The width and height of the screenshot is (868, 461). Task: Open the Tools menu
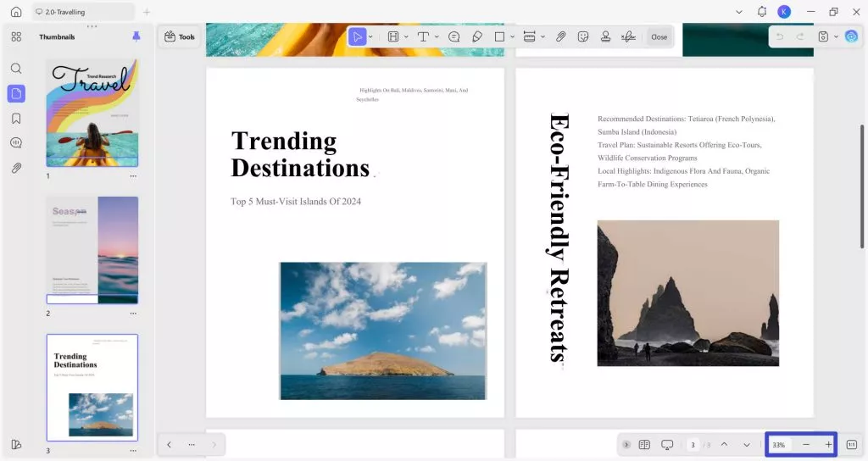[180, 36]
